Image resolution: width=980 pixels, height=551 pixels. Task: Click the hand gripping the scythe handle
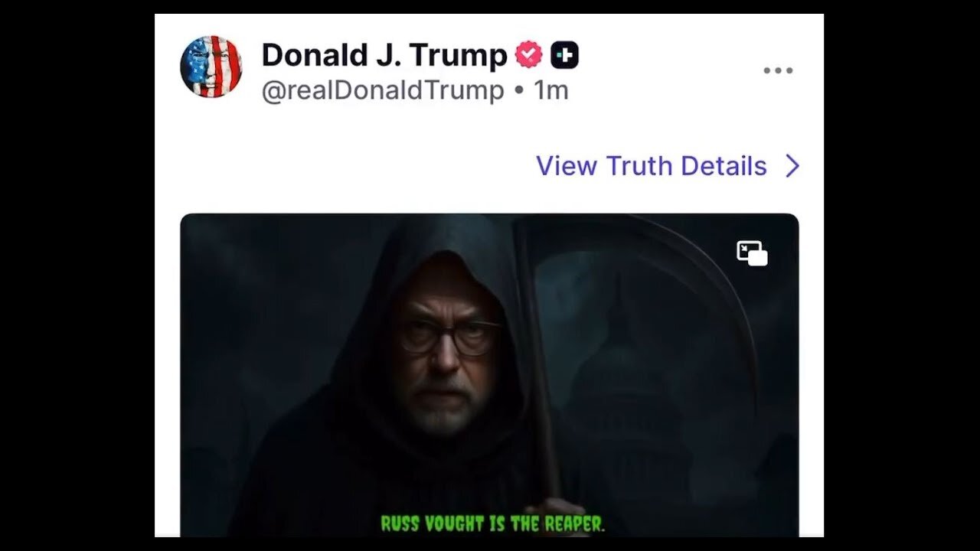[x=568, y=518]
